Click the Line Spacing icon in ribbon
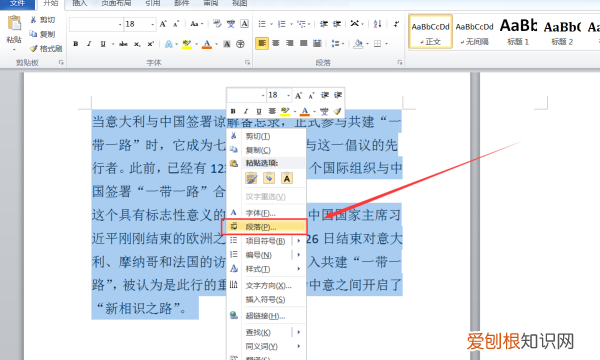Image resolution: width=600 pixels, height=360 pixels. click(335, 43)
